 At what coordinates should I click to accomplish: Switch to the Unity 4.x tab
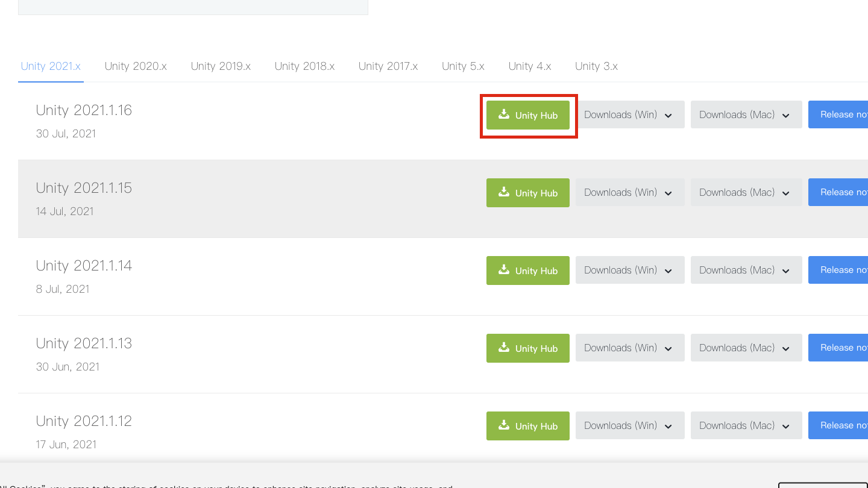530,66
